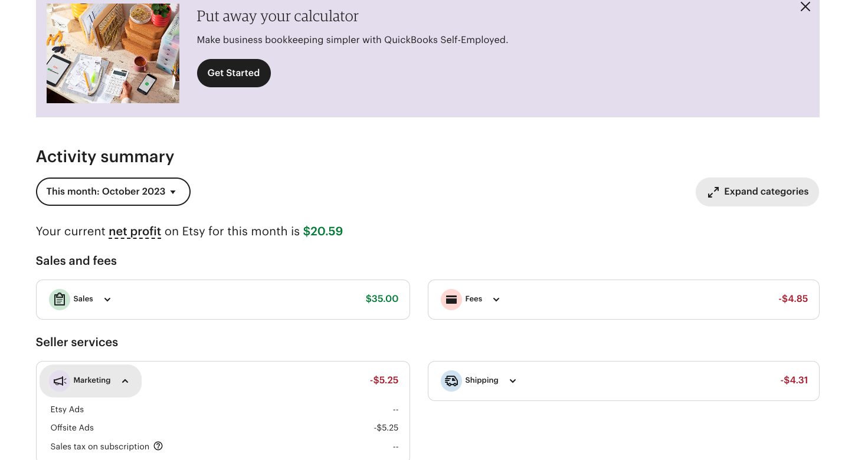Click the Expand categories button
The image size is (868, 460).
(x=757, y=192)
